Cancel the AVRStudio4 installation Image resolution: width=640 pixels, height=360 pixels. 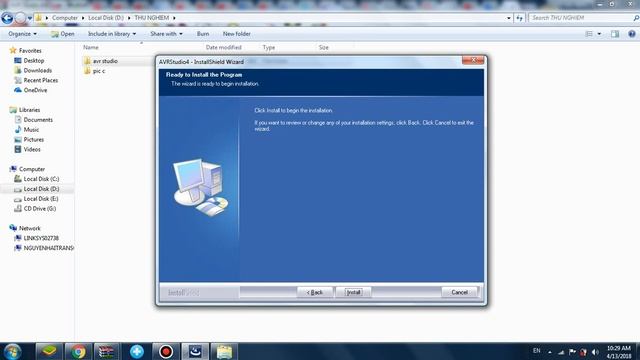[x=459, y=292]
